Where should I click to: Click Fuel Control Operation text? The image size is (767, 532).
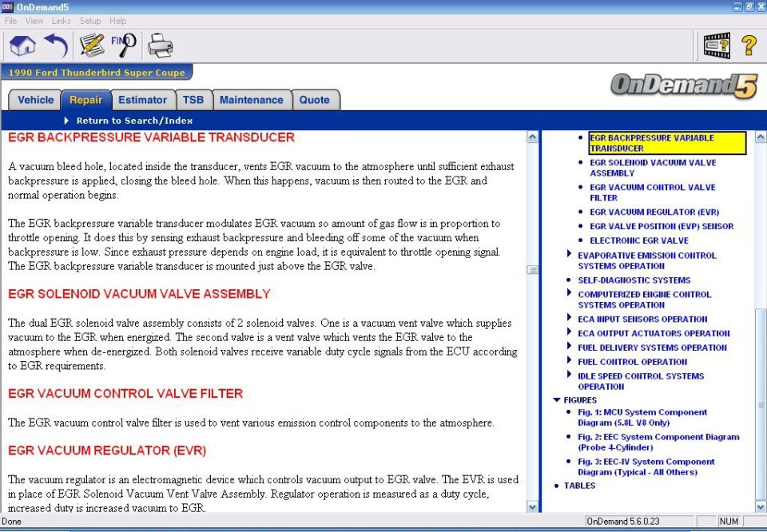click(x=633, y=362)
